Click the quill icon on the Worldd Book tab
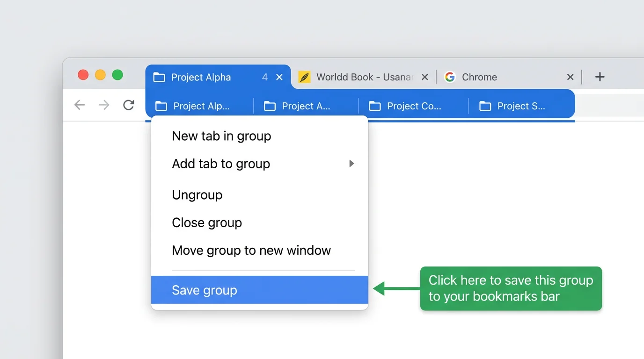Screen dimensions: 644x359 (305, 77)
